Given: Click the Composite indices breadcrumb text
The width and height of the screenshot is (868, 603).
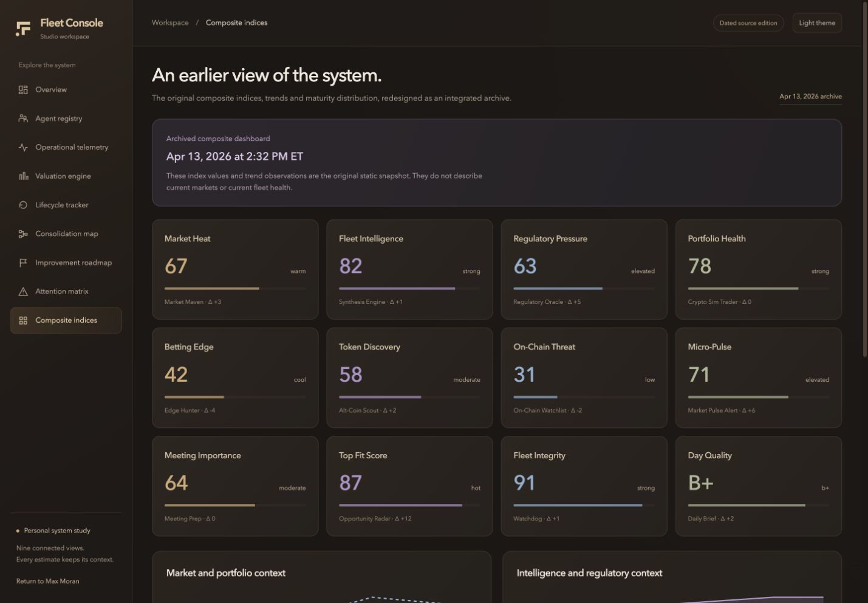Looking at the screenshot, I should click(x=236, y=22).
